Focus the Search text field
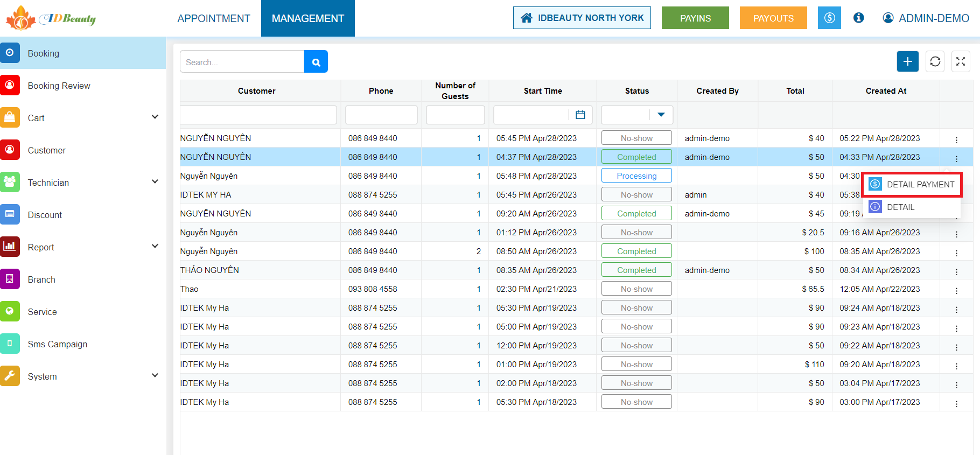This screenshot has width=980, height=455. click(x=242, y=61)
